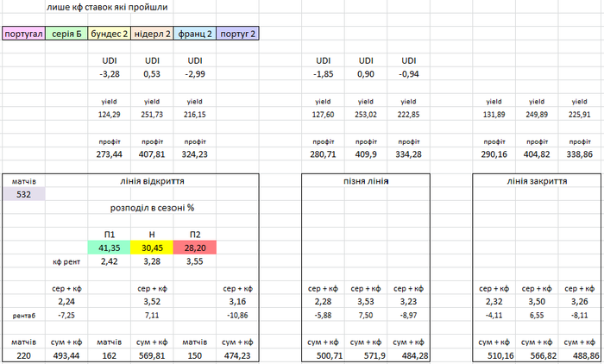Click the yield value 127,60

(x=324, y=115)
